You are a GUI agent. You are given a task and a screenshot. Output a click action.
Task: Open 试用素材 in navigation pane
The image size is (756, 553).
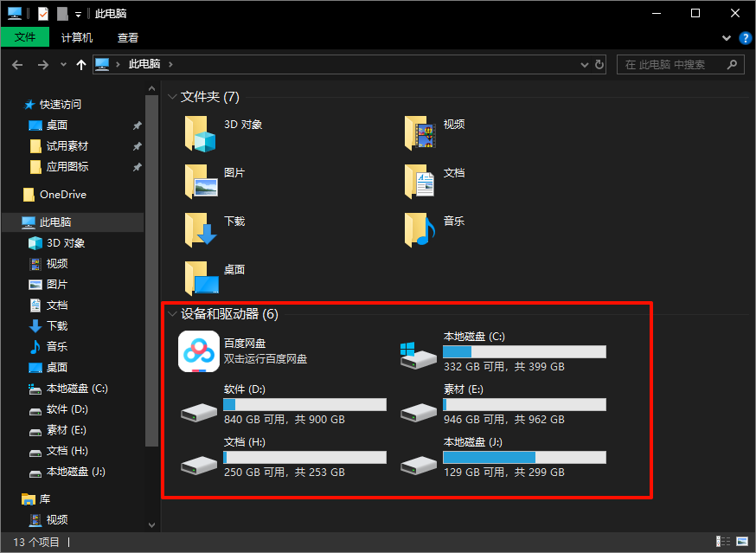67,146
